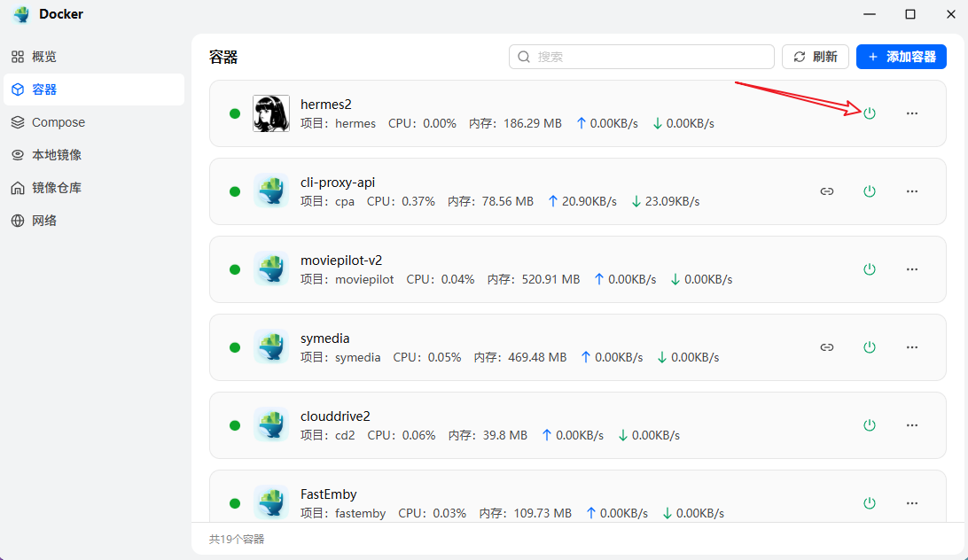Screen dimensions: 968x560
Task: Go to the 概览 overview section
Action: tap(94, 57)
